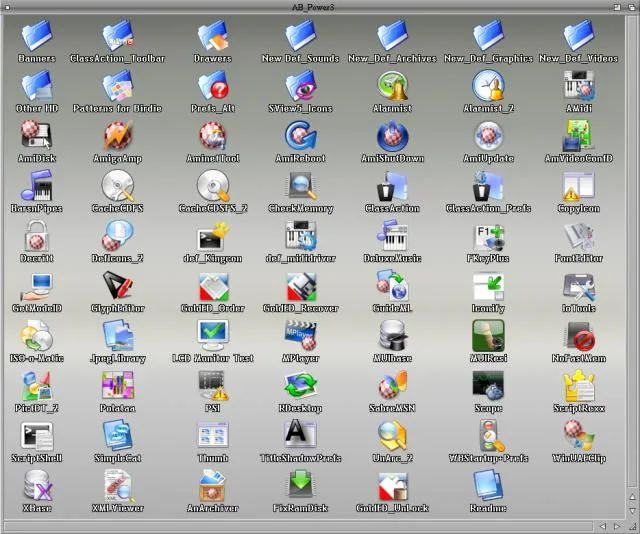This screenshot has height=534, width=640.
Task: Open the XMLViewer icon
Action: [118, 485]
